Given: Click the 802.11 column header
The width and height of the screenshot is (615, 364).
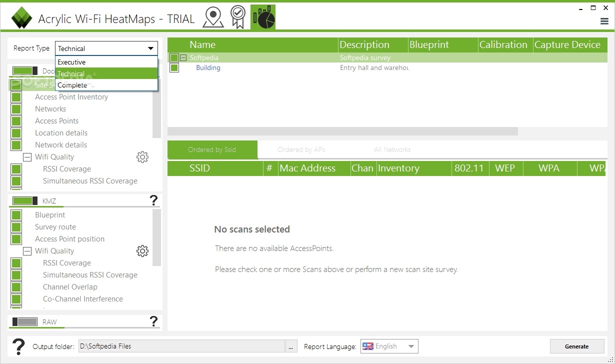Looking at the screenshot, I should click(470, 168).
